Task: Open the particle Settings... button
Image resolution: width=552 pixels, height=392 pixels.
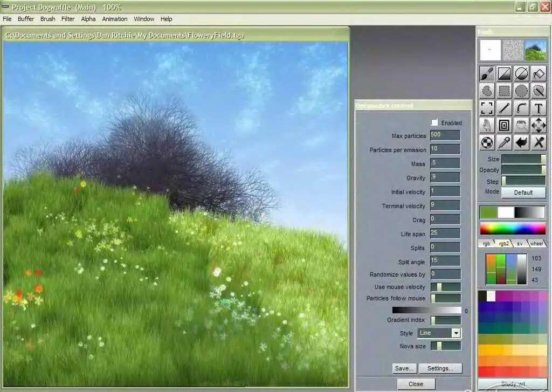Action: click(x=440, y=368)
